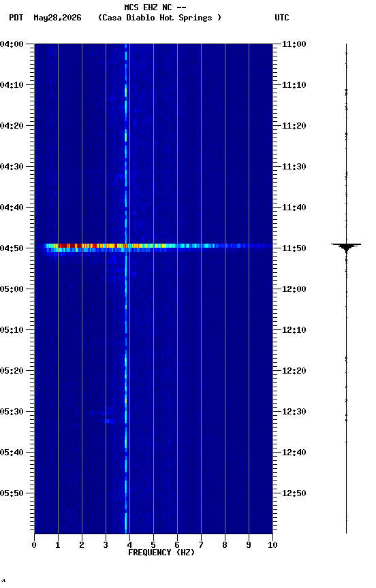376x588 pixels.
Task: Click the 12:30 UTC time label
Action: [294, 412]
